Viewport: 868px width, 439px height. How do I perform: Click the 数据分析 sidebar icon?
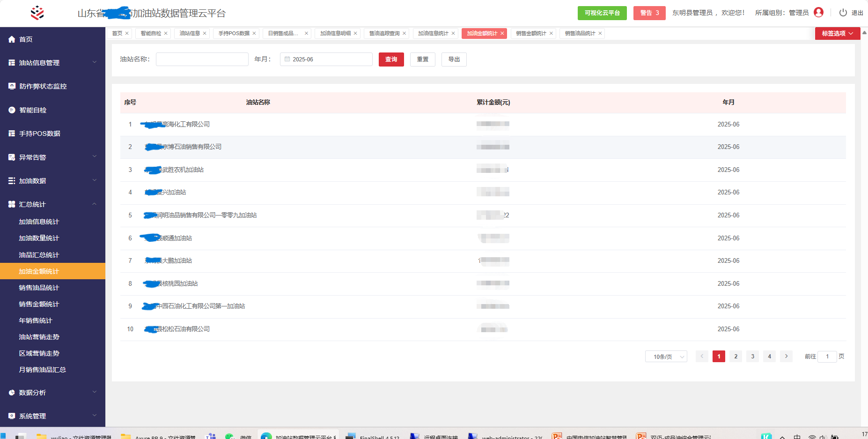pos(12,393)
